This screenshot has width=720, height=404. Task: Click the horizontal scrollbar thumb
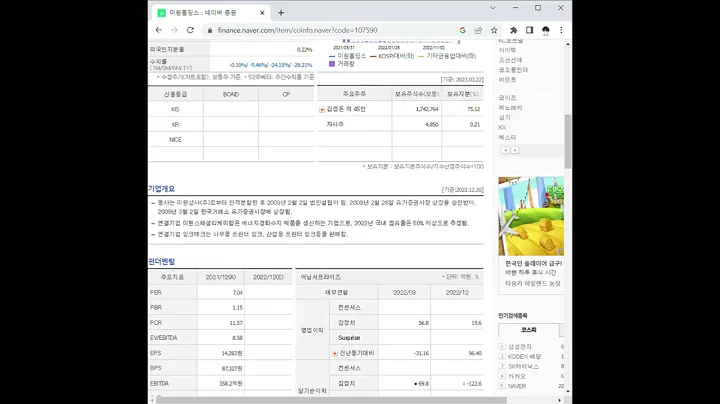pos(331,400)
